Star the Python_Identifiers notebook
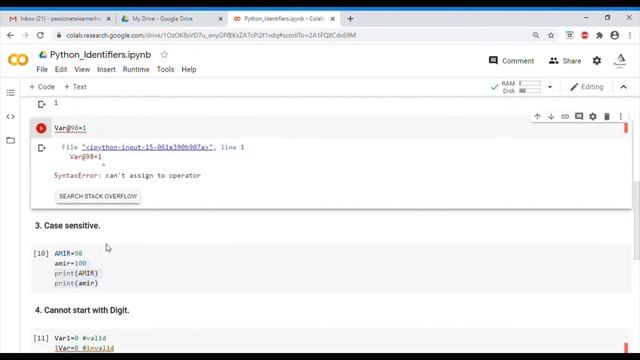Screen dimensions: 640x360 tap(164, 55)
